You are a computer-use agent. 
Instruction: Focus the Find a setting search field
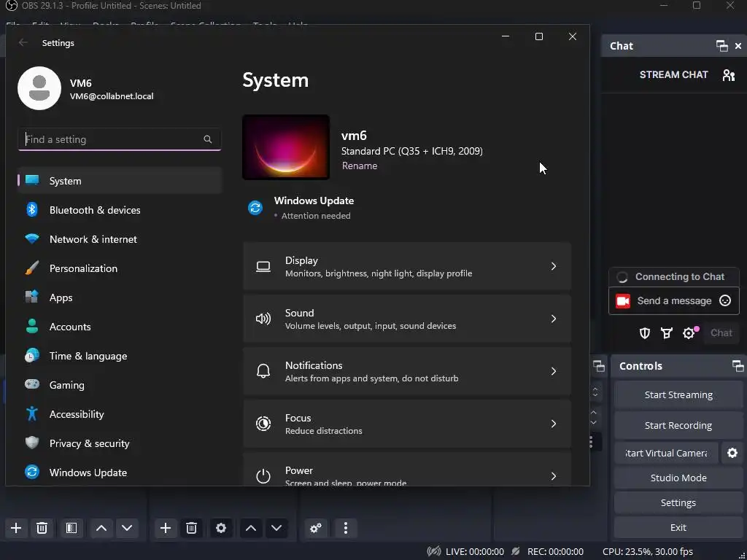coord(120,139)
